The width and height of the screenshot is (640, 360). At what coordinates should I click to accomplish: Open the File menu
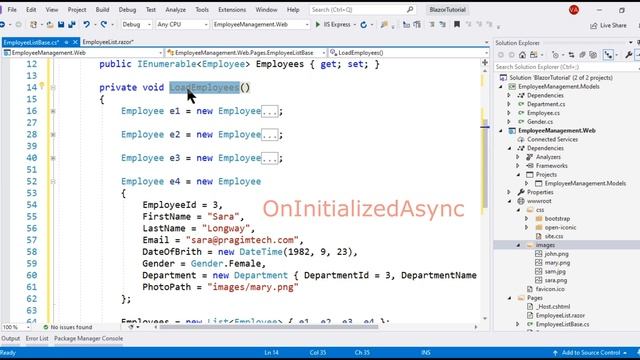12,9
